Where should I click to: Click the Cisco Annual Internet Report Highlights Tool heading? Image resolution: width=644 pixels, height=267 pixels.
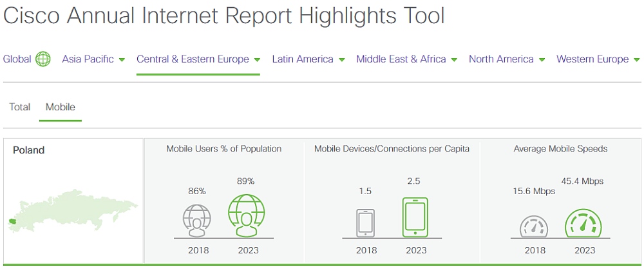pyautogui.click(x=224, y=15)
